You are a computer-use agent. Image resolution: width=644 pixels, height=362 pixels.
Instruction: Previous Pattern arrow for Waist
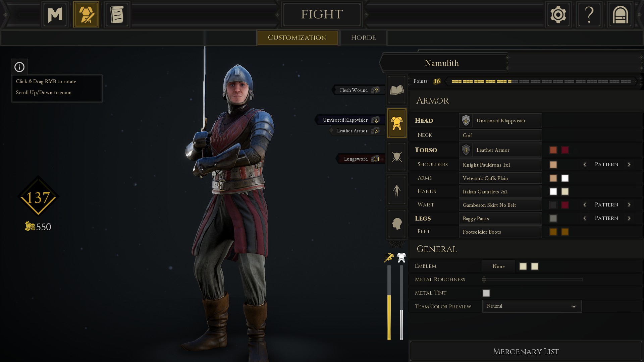(585, 205)
